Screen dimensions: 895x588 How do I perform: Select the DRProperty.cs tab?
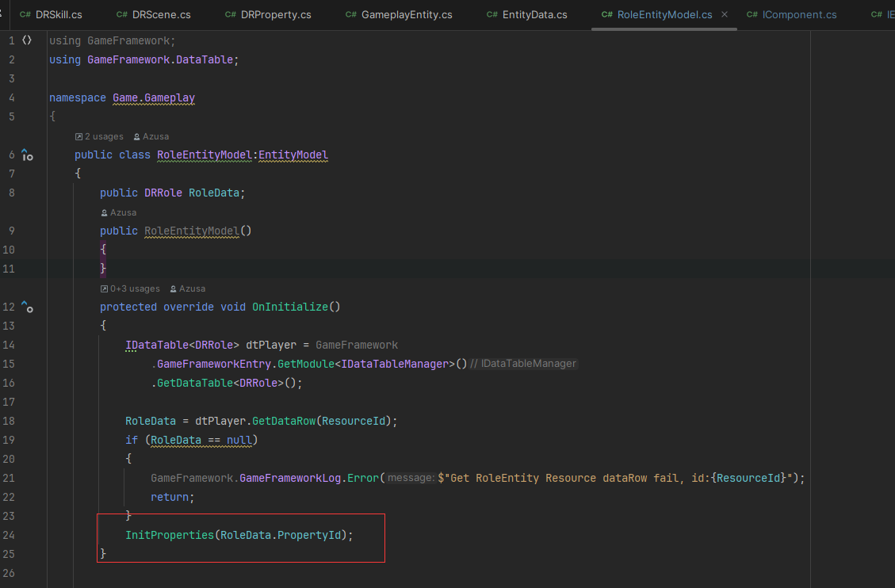pyautogui.click(x=268, y=15)
